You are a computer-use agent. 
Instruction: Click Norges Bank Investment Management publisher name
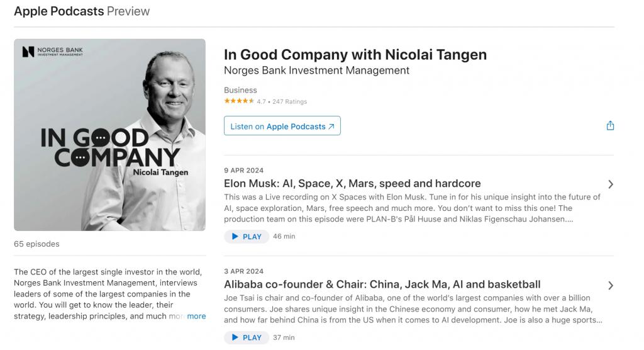point(316,71)
